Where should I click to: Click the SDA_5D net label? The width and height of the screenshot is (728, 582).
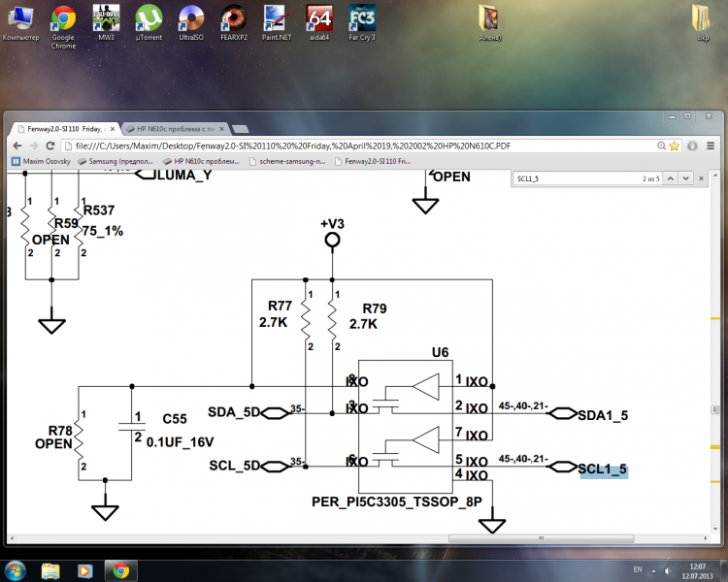(x=234, y=412)
